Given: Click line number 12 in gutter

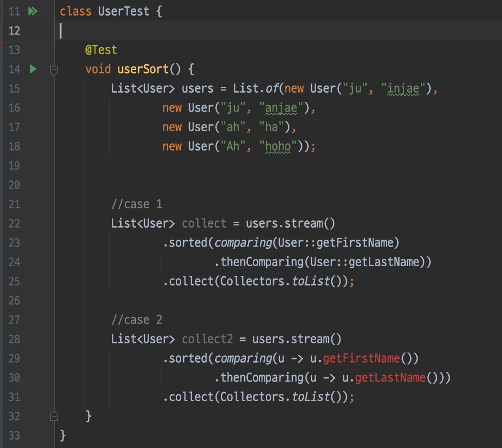Looking at the screenshot, I should [x=14, y=31].
